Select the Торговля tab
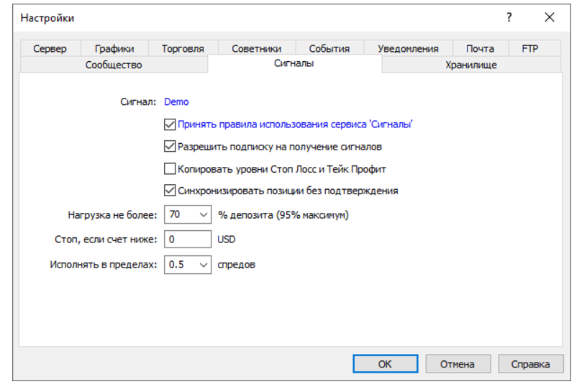Image resolution: width=587 pixels, height=392 pixels. coord(183,49)
